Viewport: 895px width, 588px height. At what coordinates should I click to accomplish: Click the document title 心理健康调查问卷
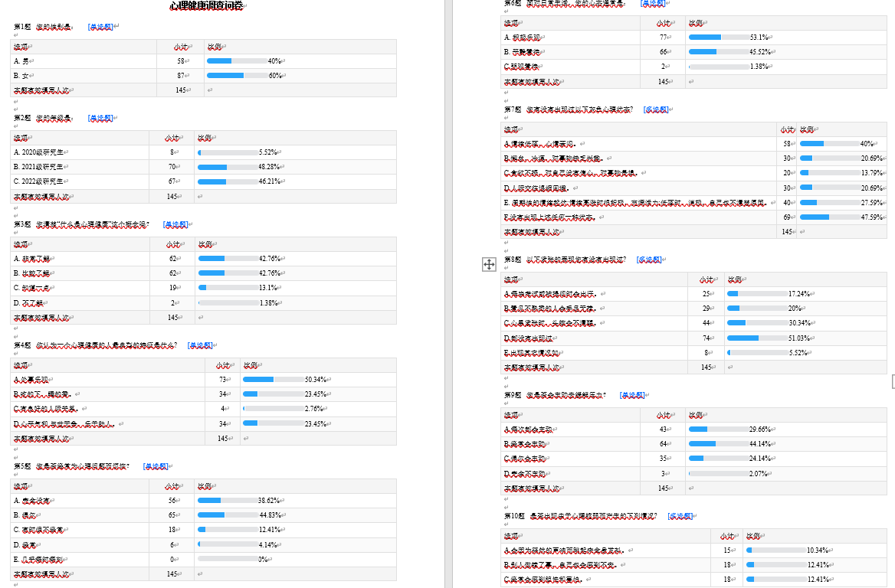[208, 7]
